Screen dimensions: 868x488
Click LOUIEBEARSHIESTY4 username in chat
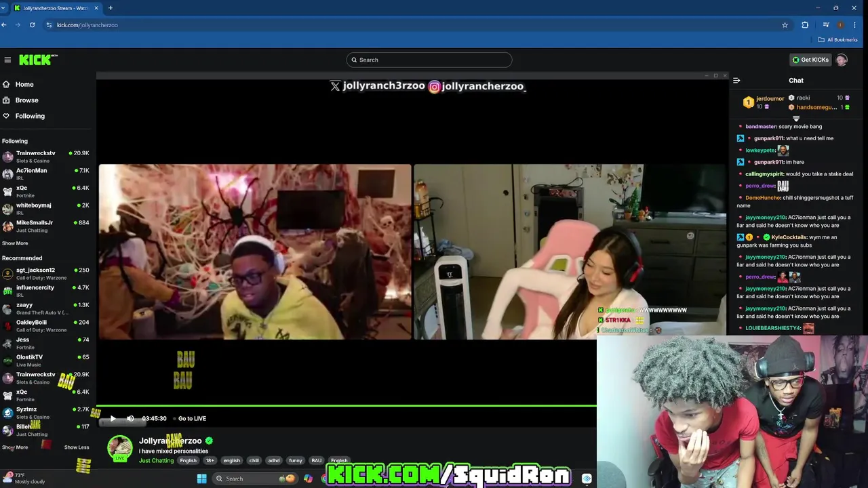(x=773, y=328)
